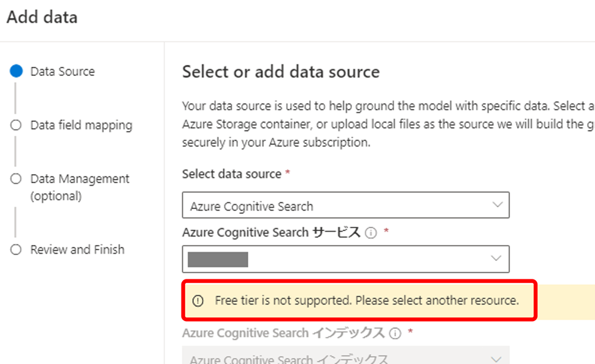Image resolution: width=595 pixels, height=364 pixels.
Task: Expand the Select data source dropdown chevron
Action: [497, 205]
